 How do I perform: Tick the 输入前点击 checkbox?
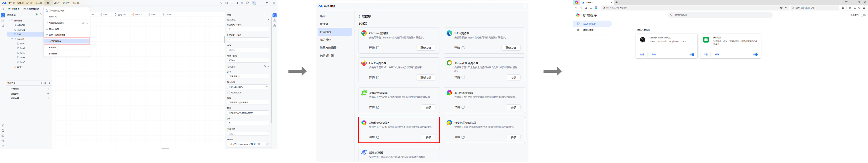(x=229, y=93)
